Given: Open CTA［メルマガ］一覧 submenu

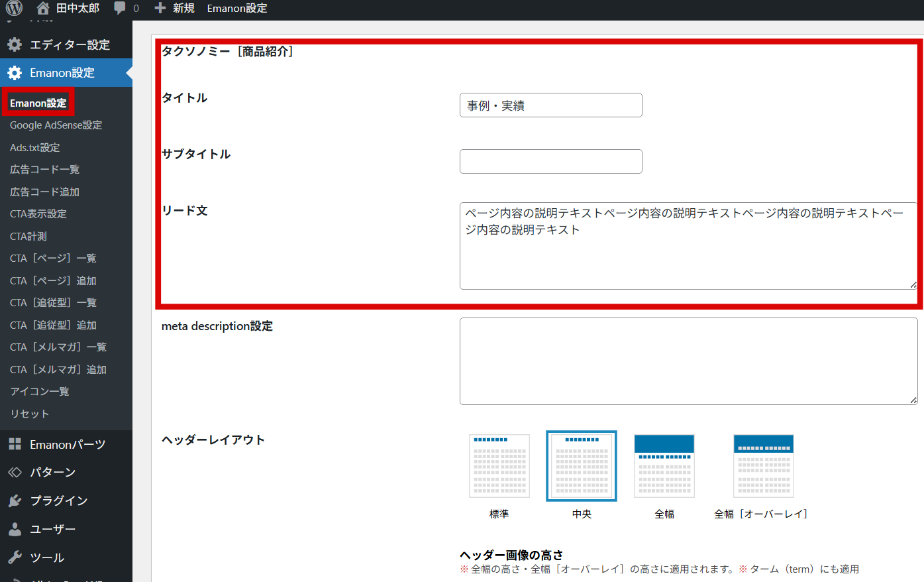Looking at the screenshot, I should (58, 347).
